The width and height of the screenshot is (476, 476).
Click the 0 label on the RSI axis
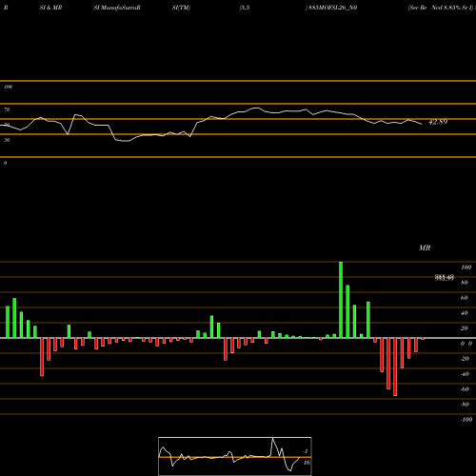point(5,163)
